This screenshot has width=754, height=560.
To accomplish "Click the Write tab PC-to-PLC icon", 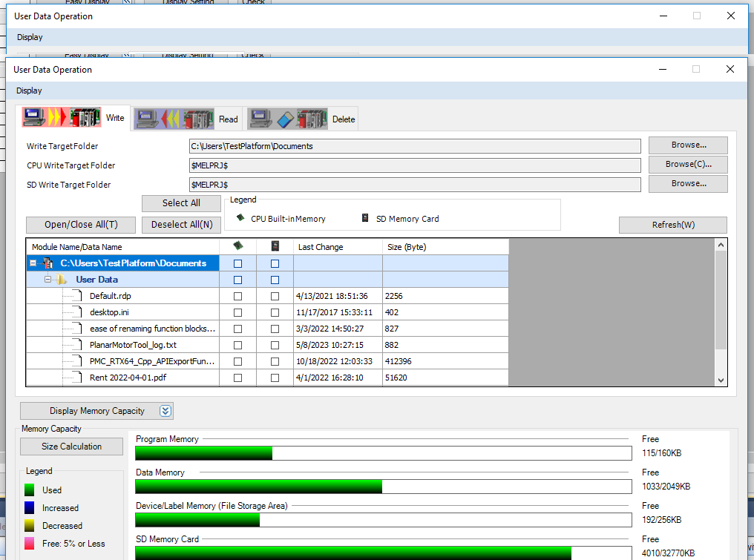I will [62, 118].
